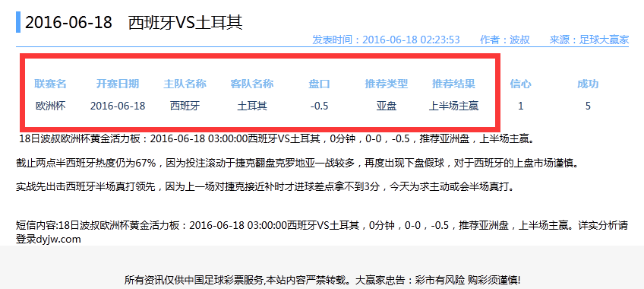
Task: Click the league cell 欧洲杯
Action: coord(50,106)
